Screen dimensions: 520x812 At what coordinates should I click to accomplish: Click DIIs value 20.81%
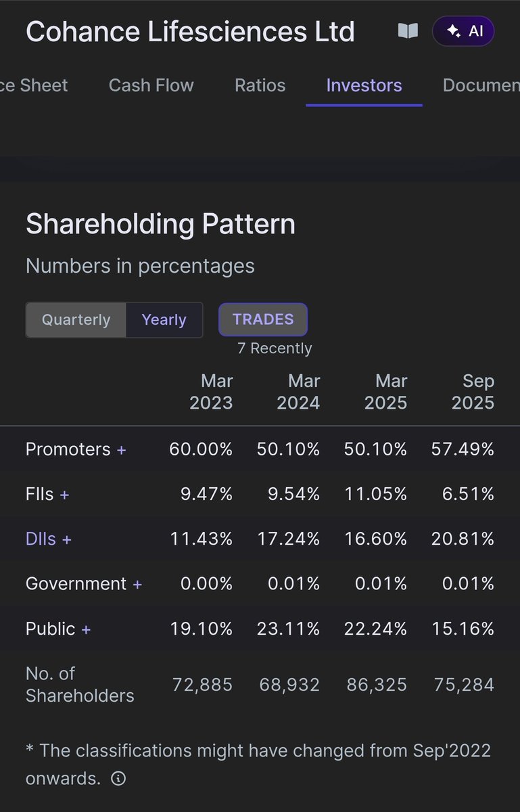point(463,539)
